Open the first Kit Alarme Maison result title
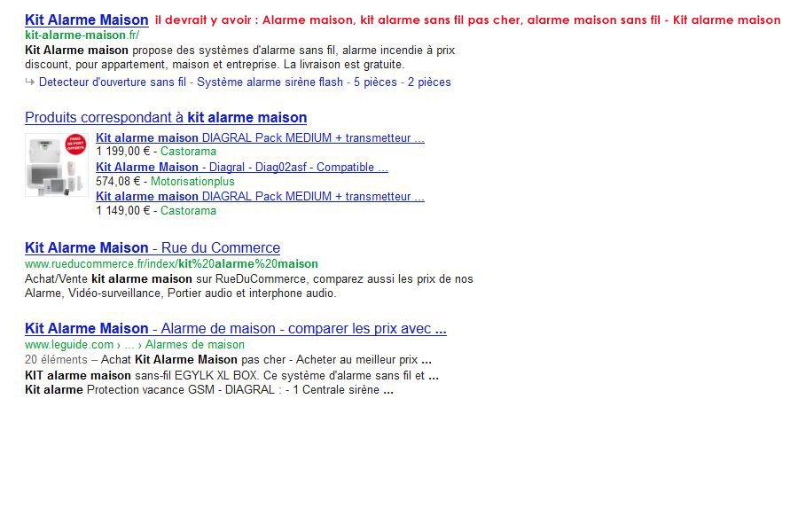This screenshot has width=798, height=532. [87, 20]
